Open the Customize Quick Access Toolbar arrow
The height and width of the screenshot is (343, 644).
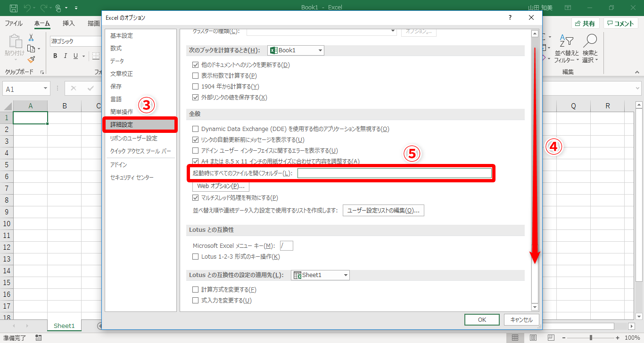click(x=76, y=8)
